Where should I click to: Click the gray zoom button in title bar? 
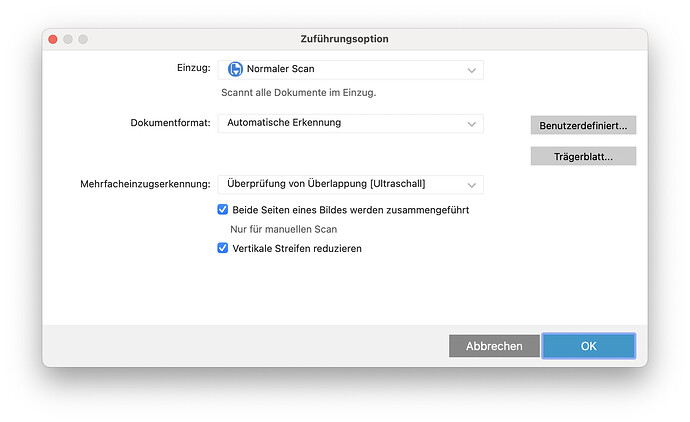(x=83, y=39)
